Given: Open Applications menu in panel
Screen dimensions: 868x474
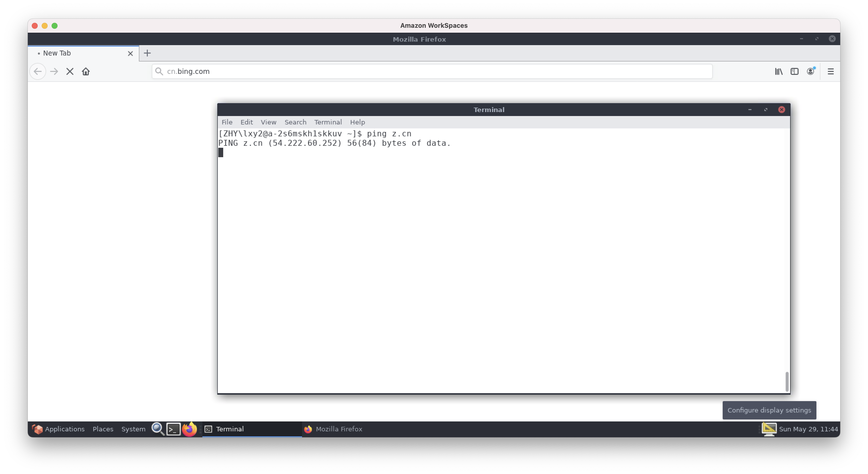Looking at the screenshot, I should pos(58,429).
